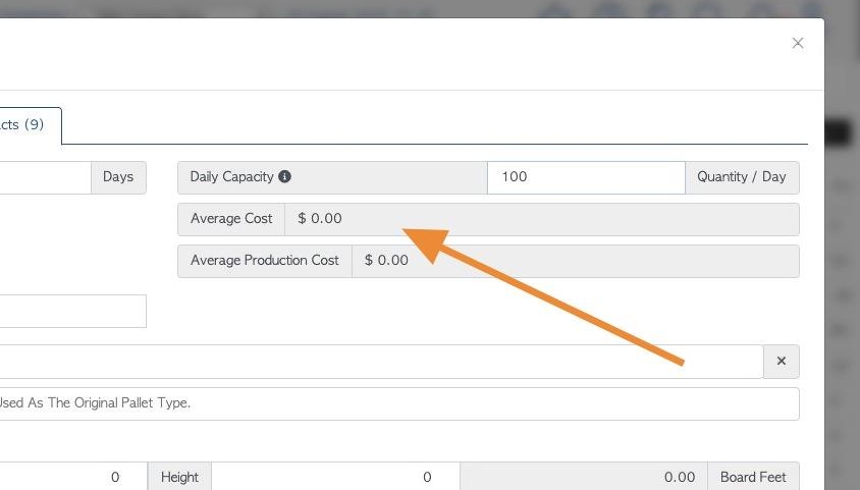
Task: Edit the text ending "Original Pallet Type."
Action: coord(399,404)
